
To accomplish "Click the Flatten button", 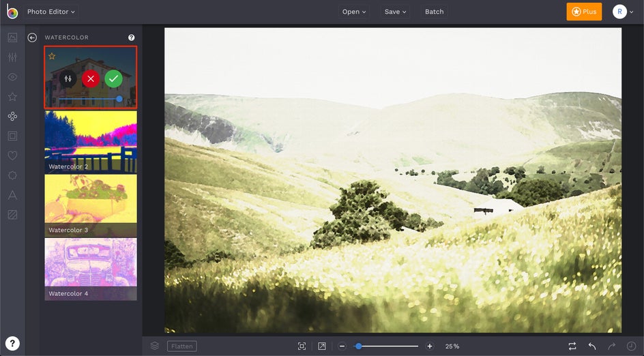I will pyautogui.click(x=182, y=346).
